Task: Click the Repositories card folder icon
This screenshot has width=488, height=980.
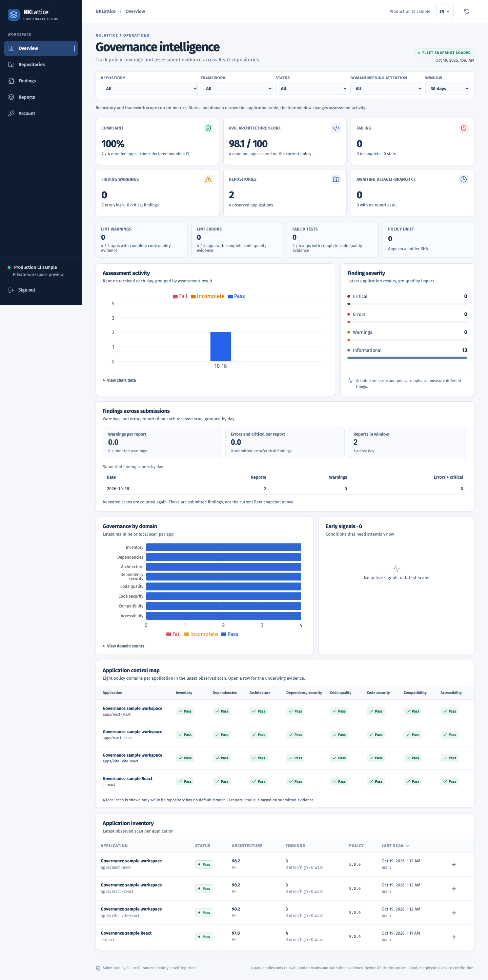Action: point(336,179)
